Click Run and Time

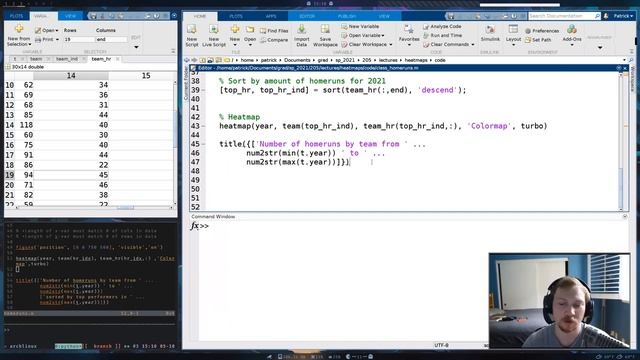[442, 35]
